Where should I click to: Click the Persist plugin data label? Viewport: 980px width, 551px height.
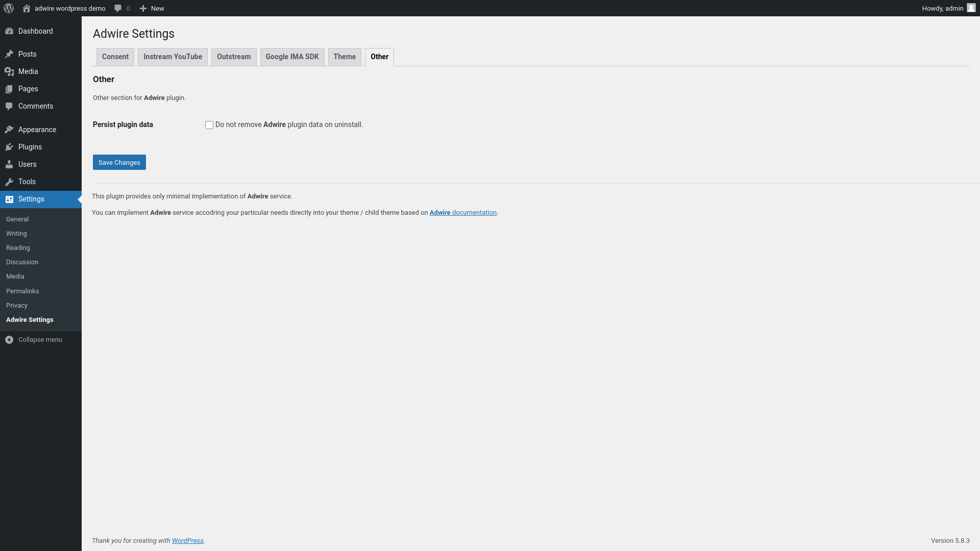[123, 124]
